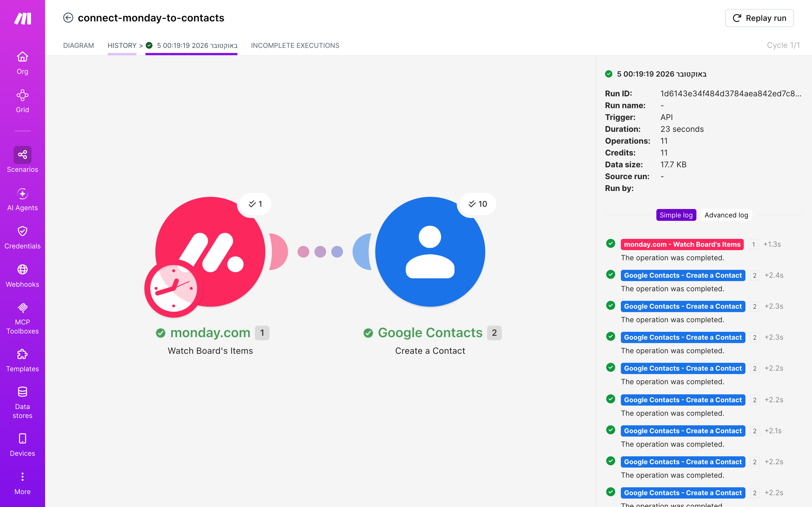Open the INCOMPLETE EXECUTIONS tab

pos(295,45)
